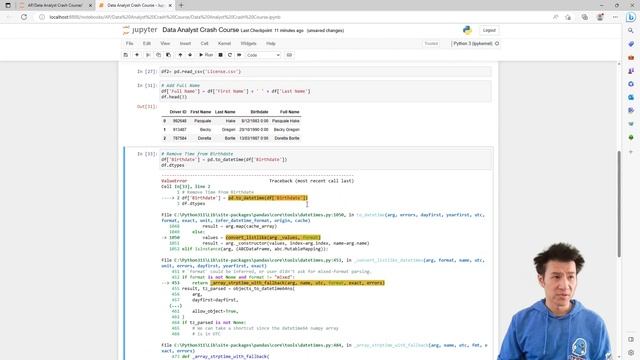Image resolution: width=640 pixels, height=360 pixels.
Task: Restart kernel and rerun notebook icon
Action: [x=239, y=55]
